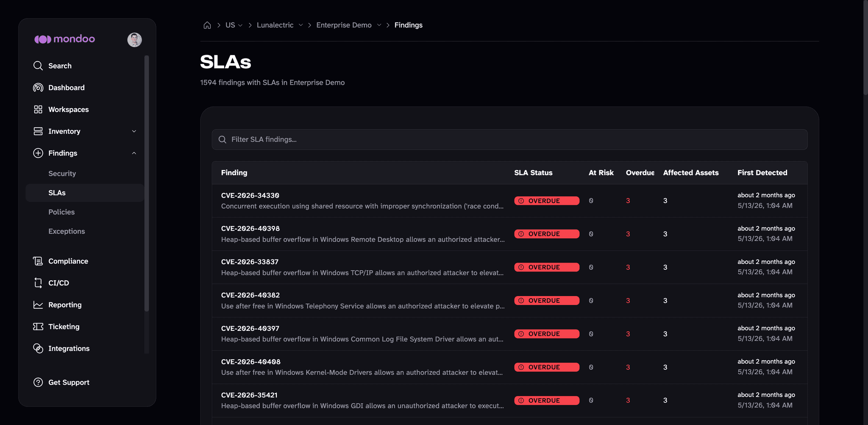Click the OVERDUE badge for CVE-2026-35421
This screenshot has height=425, width=868.
547,400
